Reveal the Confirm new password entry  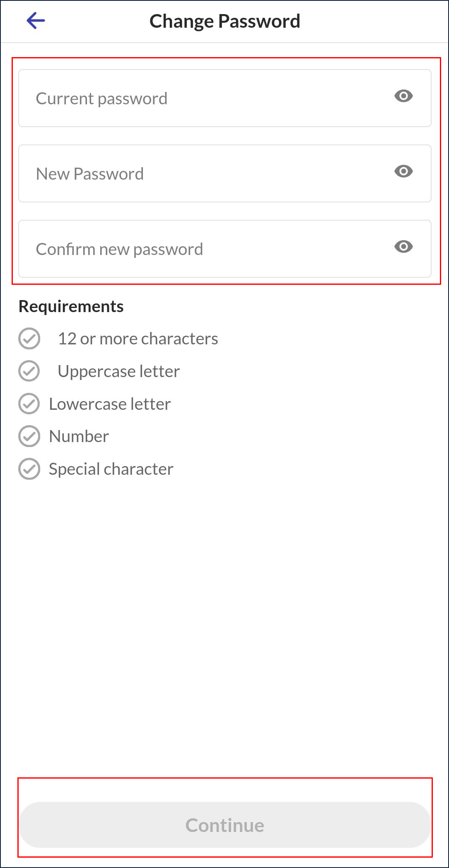coord(403,247)
